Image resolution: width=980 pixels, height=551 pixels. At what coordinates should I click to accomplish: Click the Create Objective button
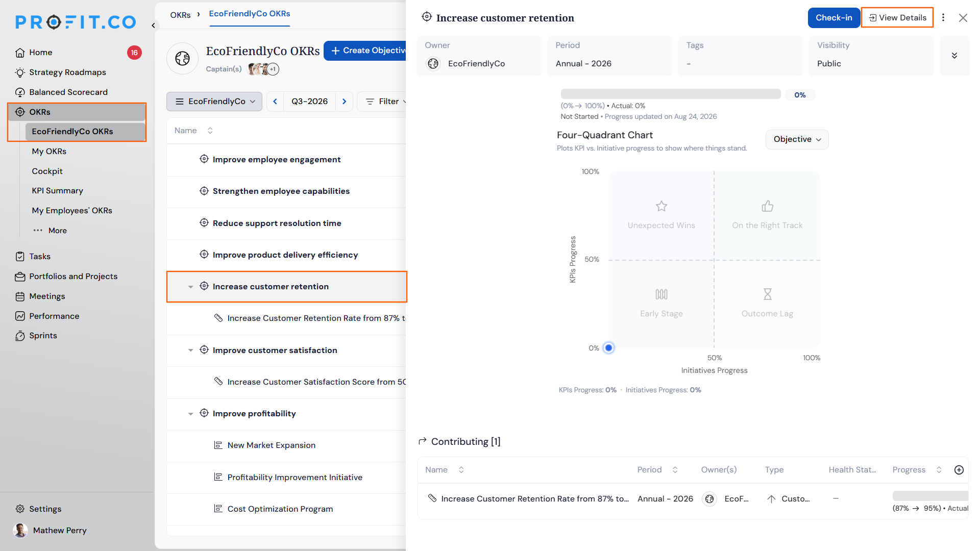click(365, 51)
